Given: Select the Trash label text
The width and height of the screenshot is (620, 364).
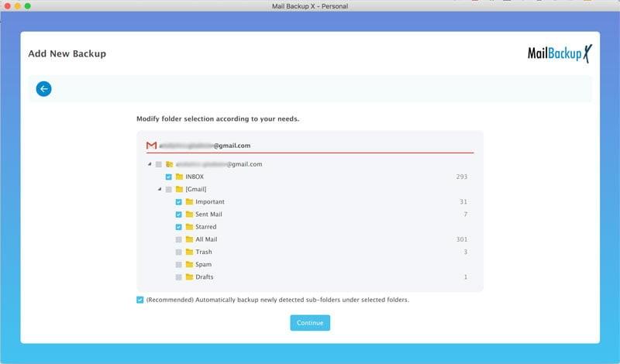Looking at the screenshot, I should pos(204,252).
